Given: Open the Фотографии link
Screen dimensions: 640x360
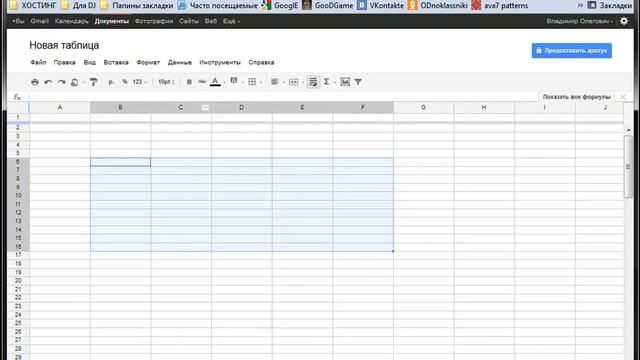Looking at the screenshot, I should coord(154,21).
